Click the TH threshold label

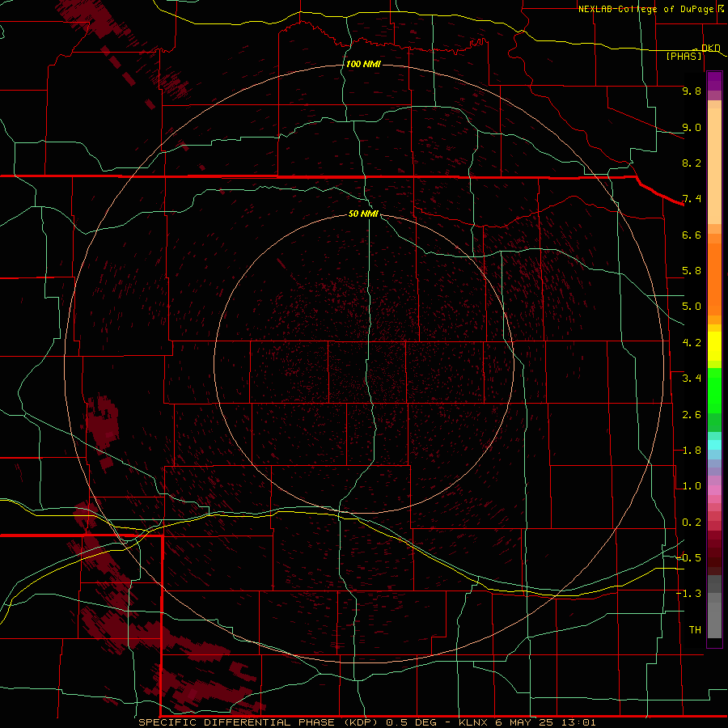[695, 629]
